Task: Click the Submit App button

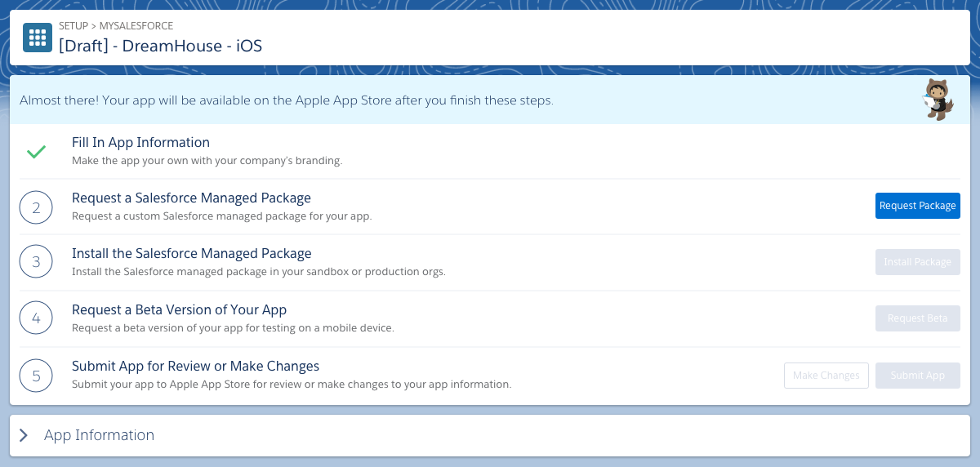Action: click(x=918, y=376)
